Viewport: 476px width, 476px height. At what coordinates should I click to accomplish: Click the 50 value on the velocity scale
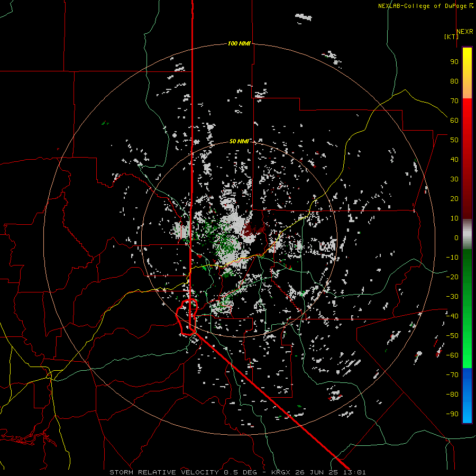pos(454,140)
